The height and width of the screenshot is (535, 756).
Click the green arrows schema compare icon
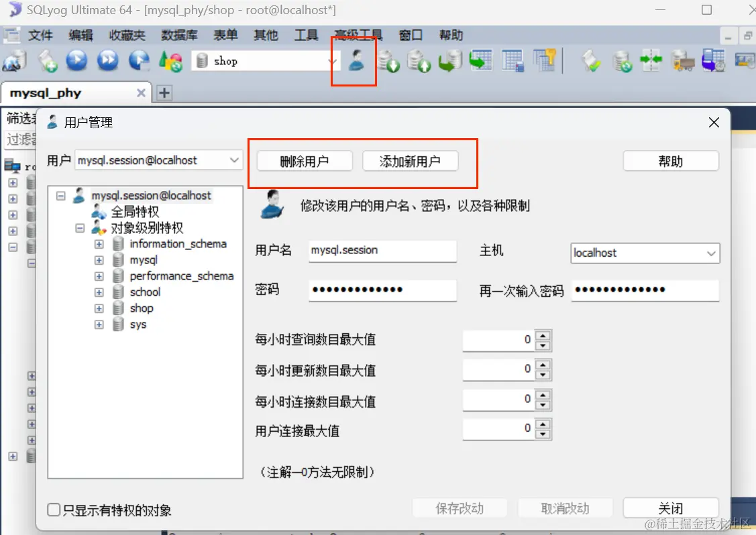coord(651,61)
